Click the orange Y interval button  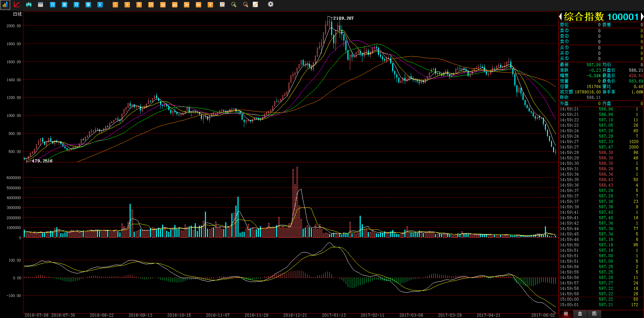pos(210,4)
